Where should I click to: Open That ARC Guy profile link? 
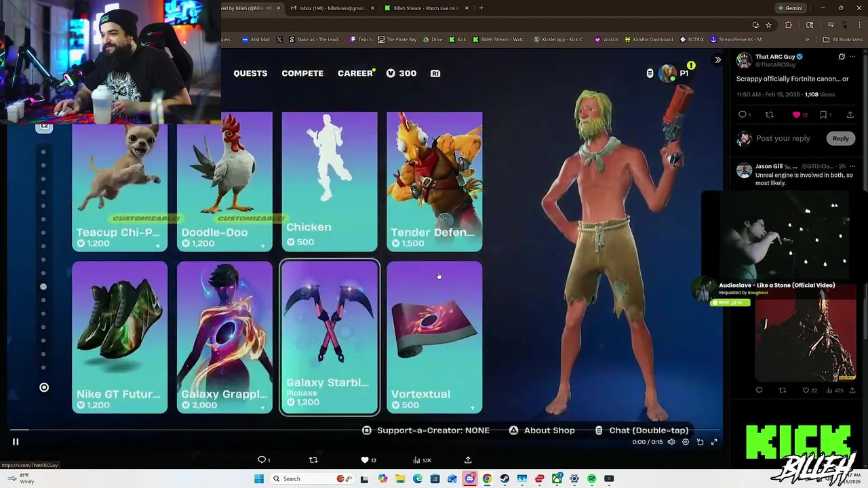tap(775, 57)
